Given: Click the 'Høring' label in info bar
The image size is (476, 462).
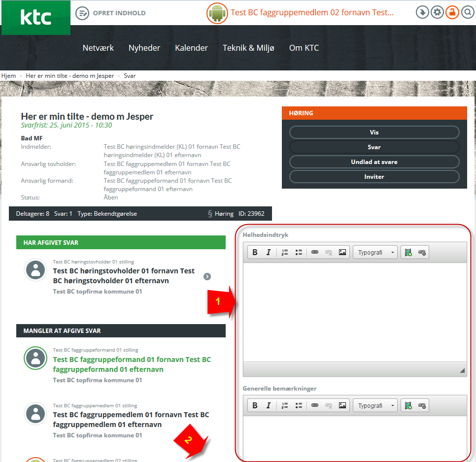Looking at the screenshot, I should click(x=224, y=214).
